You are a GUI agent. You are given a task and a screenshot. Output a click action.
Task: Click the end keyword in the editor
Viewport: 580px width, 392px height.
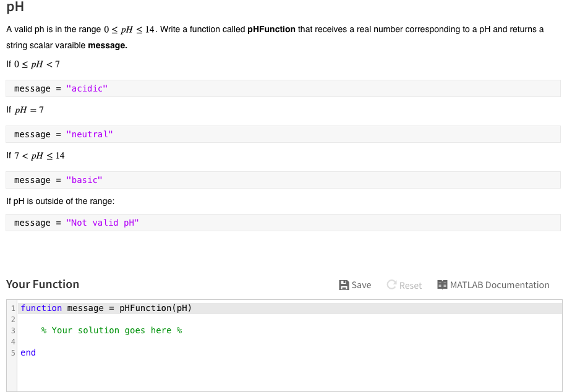[27, 352]
